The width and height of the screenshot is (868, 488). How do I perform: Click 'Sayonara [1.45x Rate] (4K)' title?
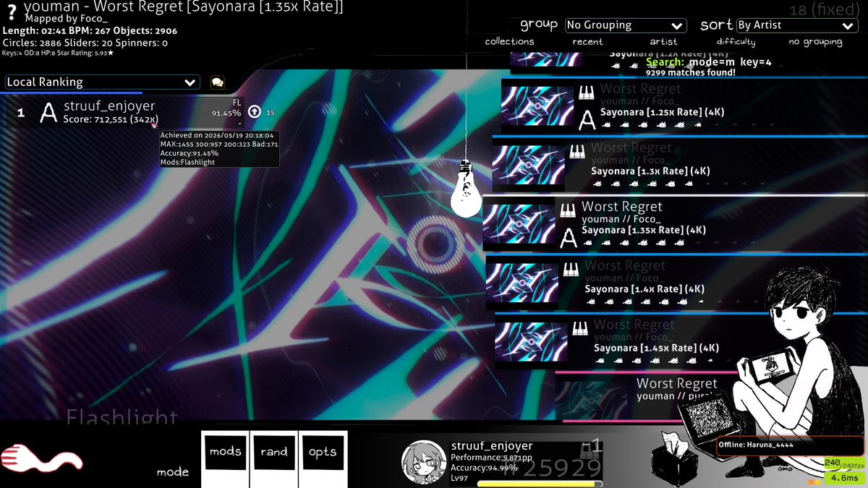(656, 348)
